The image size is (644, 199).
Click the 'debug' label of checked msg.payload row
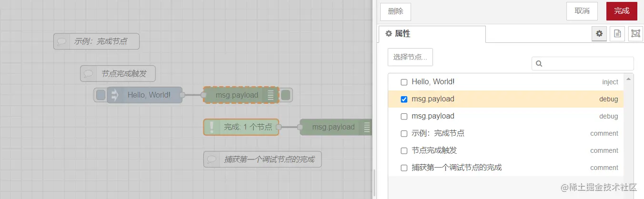tap(609, 99)
